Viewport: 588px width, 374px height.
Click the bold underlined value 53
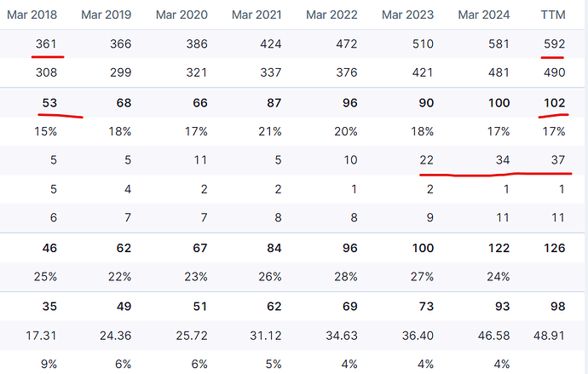tap(49, 103)
